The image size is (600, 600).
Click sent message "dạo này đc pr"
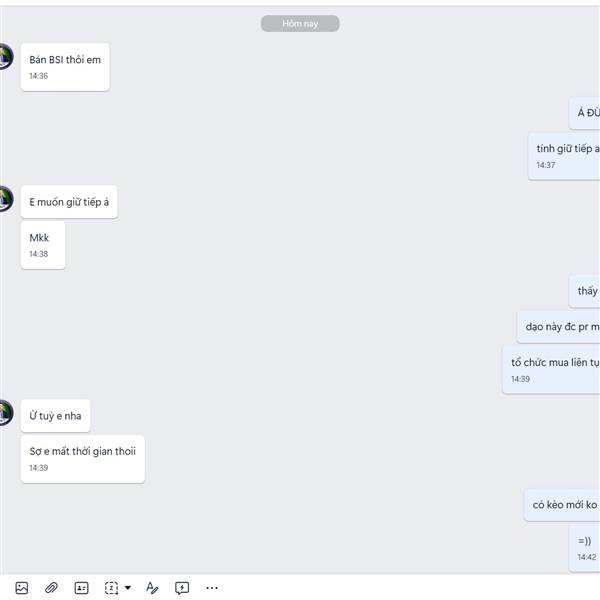point(558,326)
